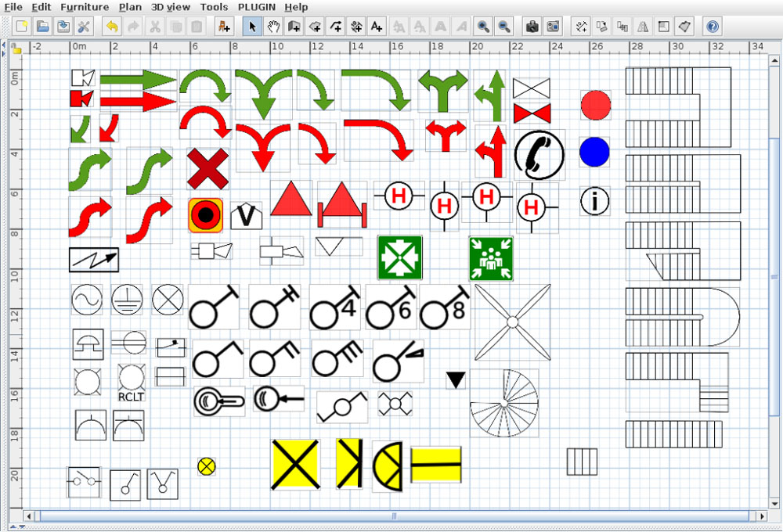
Task: Zoom in with the magnifier plus icon
Action: (484, 27)
